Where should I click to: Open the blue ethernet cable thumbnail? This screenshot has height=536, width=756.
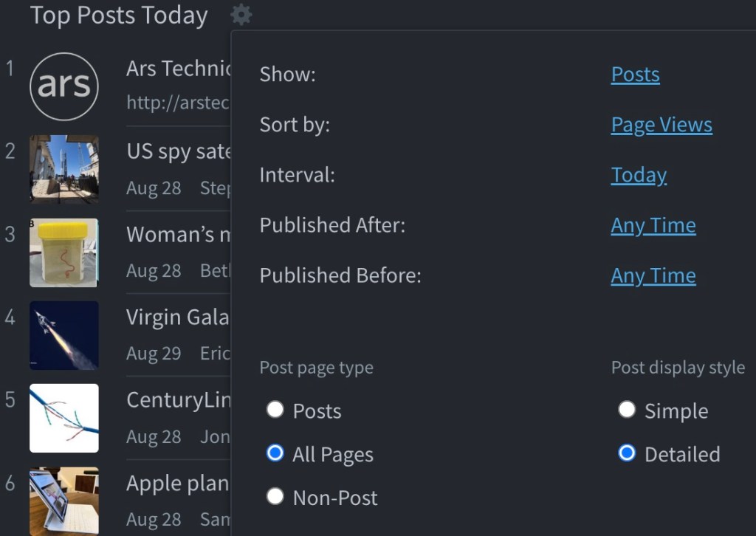pyautogui.click(x=64, y=419)
